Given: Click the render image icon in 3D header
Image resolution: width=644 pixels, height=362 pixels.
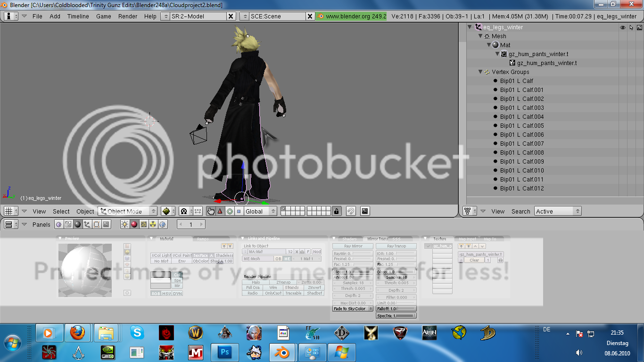Looking at the screenshot, I should [x=365, y=211].
